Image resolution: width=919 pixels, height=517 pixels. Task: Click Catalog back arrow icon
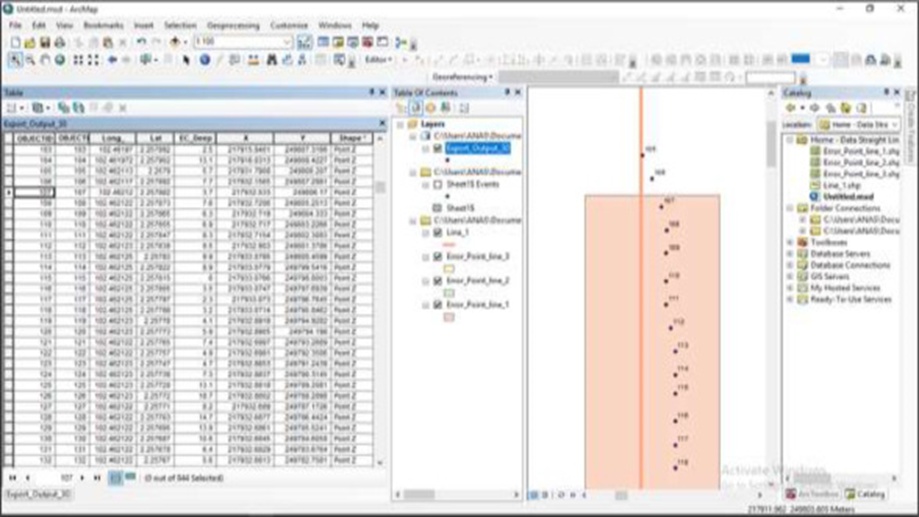(791, 108)
